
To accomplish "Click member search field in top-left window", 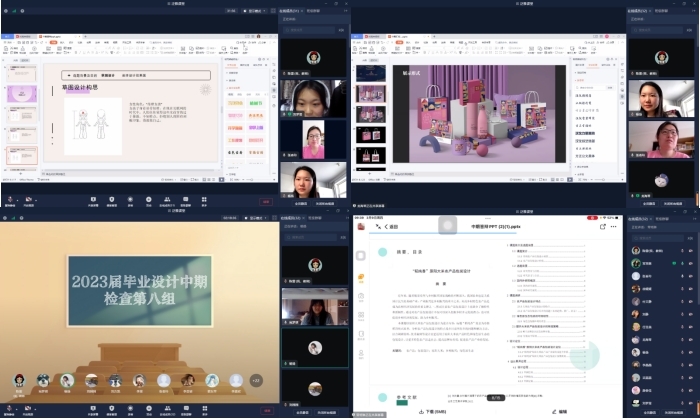I will click(309, 30).
